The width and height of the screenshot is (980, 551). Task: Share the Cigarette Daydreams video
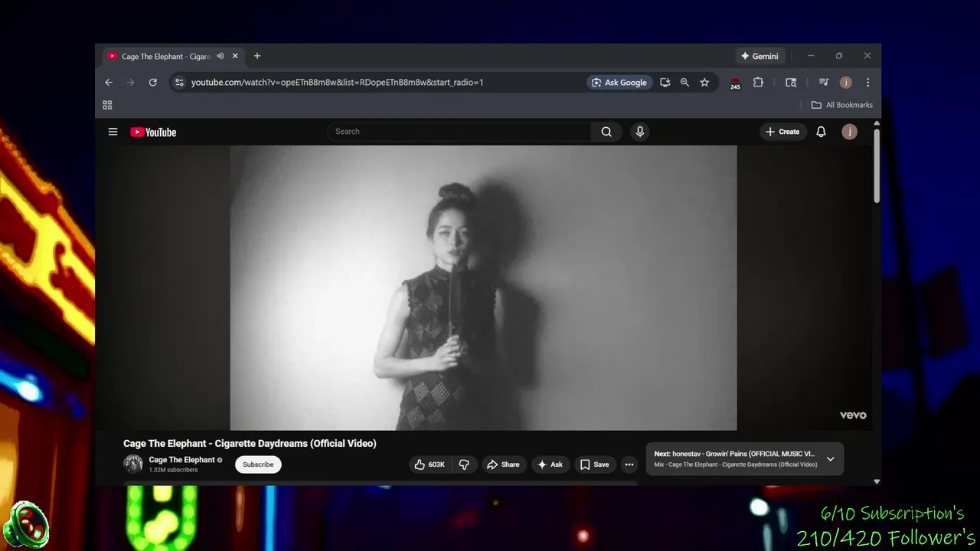503,465
